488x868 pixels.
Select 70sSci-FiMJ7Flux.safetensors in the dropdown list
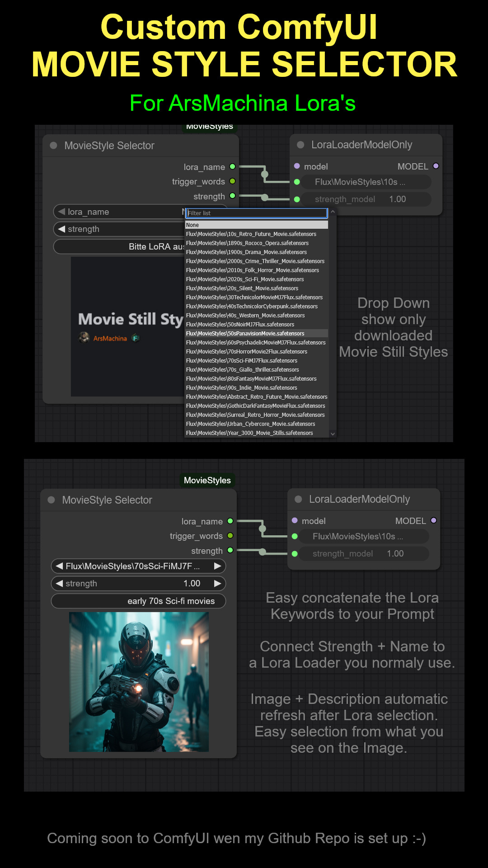(x=257, y=360)
